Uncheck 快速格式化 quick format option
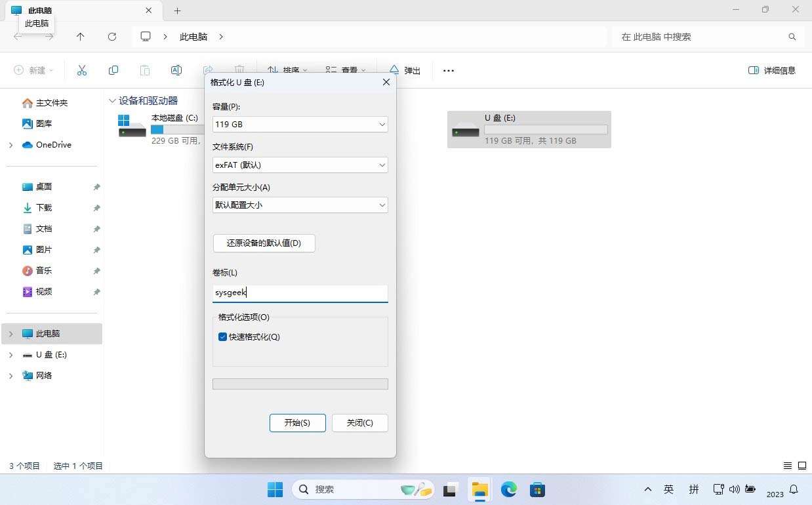Screen dimensions: 812x505 coord(223,336)
